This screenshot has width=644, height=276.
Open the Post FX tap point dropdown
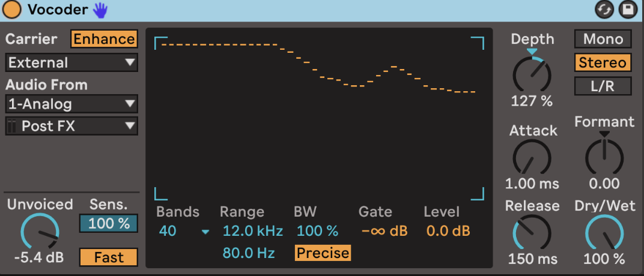(71, 126)
